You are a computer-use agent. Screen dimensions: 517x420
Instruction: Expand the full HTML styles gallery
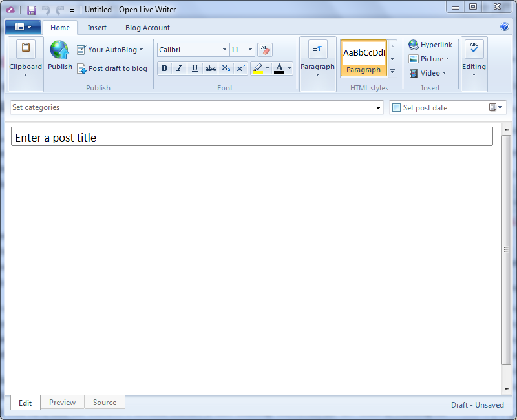(x=392, y=71)
